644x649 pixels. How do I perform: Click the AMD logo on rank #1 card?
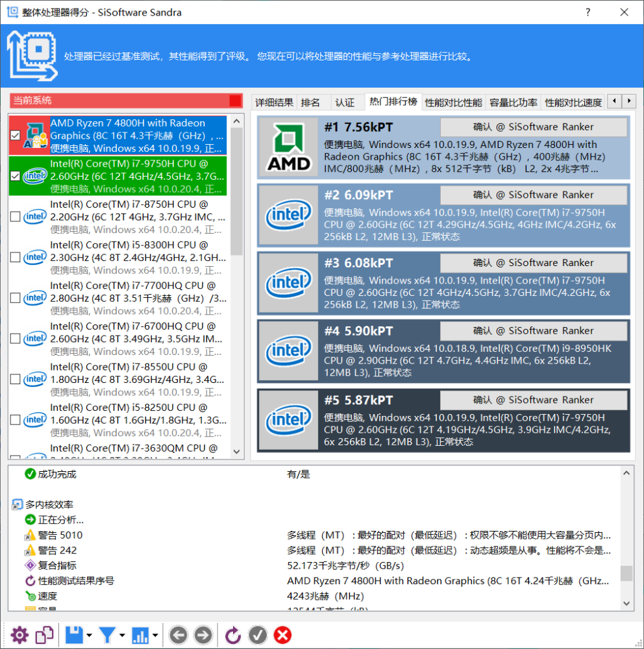[x=288, y=147]
